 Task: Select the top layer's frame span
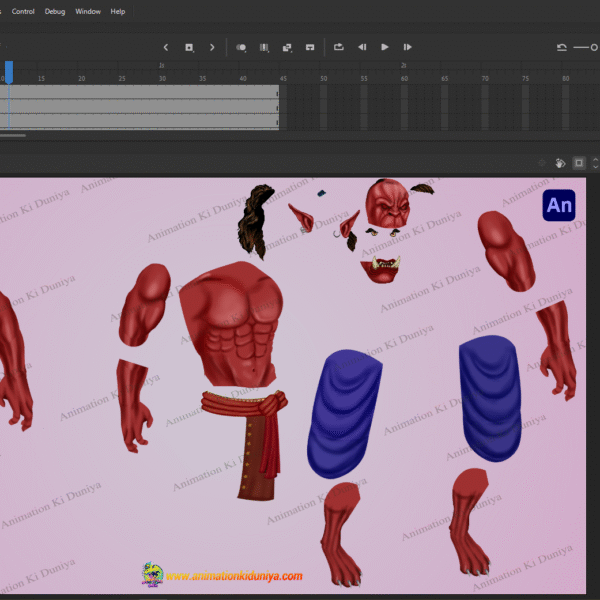(x=139, y=92)
